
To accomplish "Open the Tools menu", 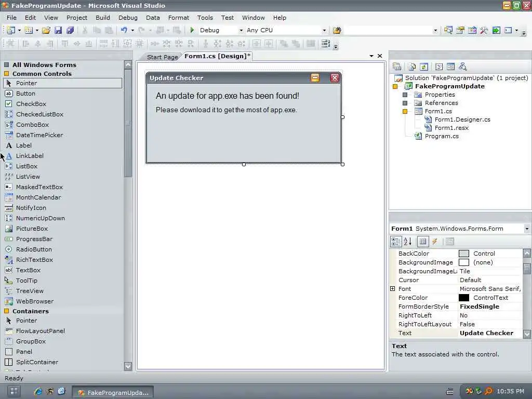I will pyautogui.click(x=205, y=18).
